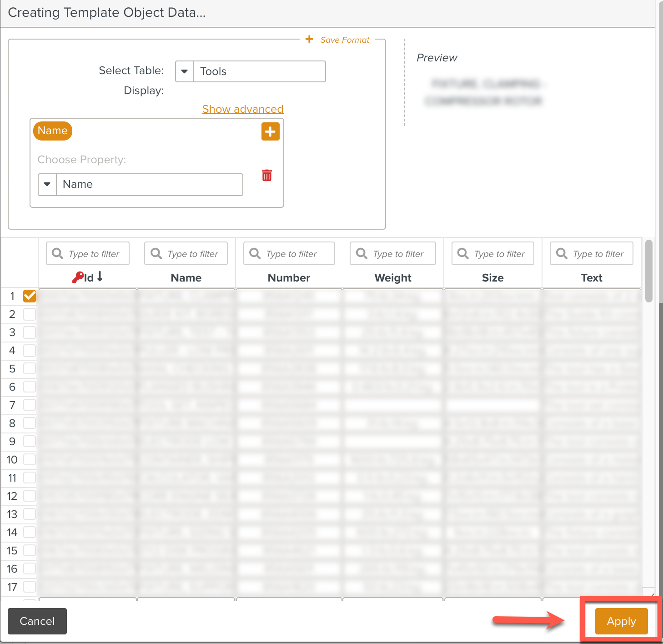Image resolution: width=663 pixels, height=644 pixels.
Task: Select the checkbox for row 10
Action: point(30,459)
